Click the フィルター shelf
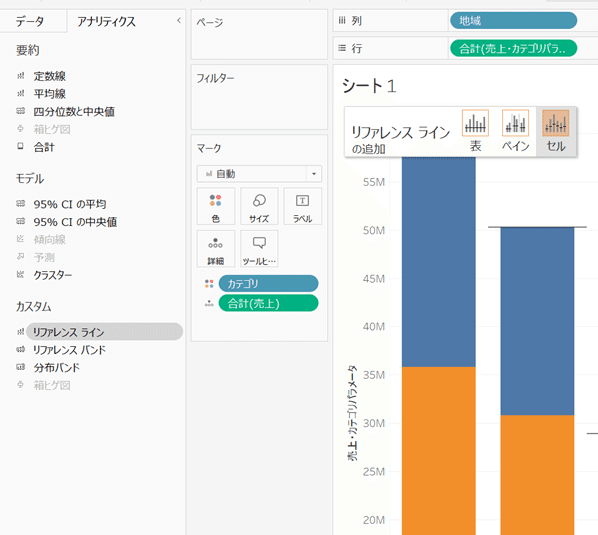Viewport: 598px width, 535px height. coord(259,97)
